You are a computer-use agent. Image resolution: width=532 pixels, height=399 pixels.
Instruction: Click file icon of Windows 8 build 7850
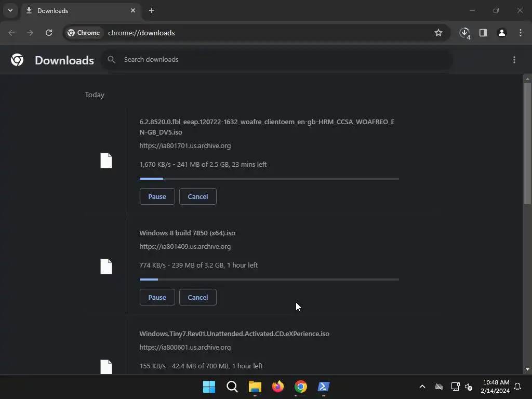pyautogui.click(x=106, y=267)
